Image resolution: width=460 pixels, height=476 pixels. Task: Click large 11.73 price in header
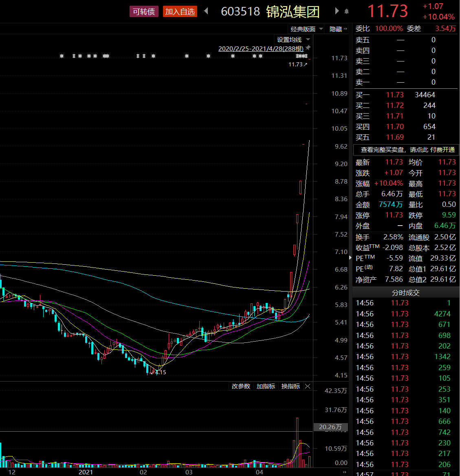point(387,11)
